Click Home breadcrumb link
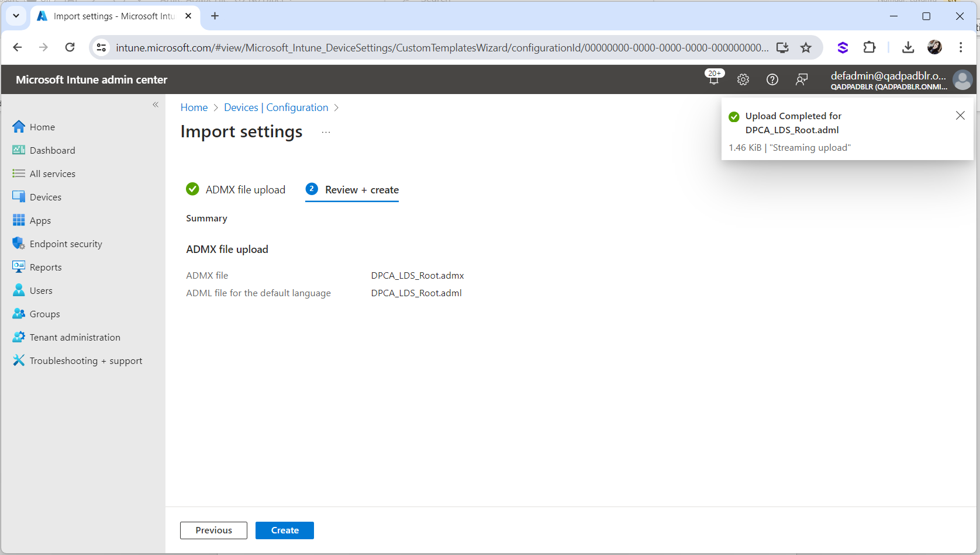The image size is (980, 555). click(194, 107)
